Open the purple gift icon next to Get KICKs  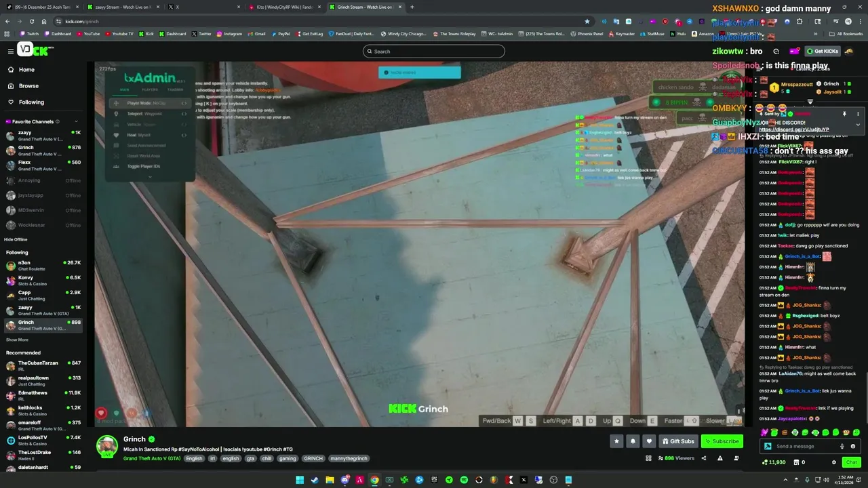click(794, 52)
